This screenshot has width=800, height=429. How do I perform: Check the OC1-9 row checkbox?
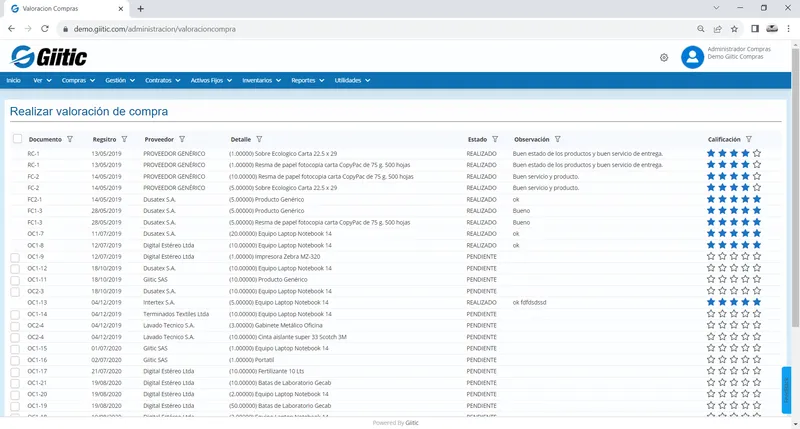[x=15, y=257]
